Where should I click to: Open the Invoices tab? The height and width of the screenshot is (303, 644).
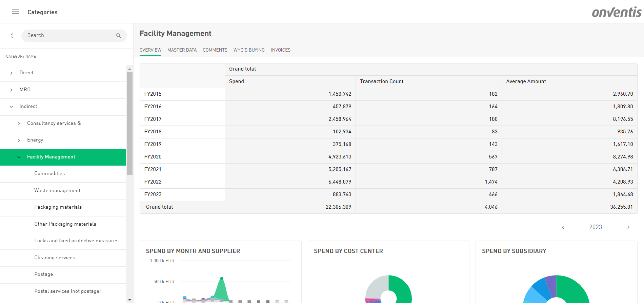(280, 50)
